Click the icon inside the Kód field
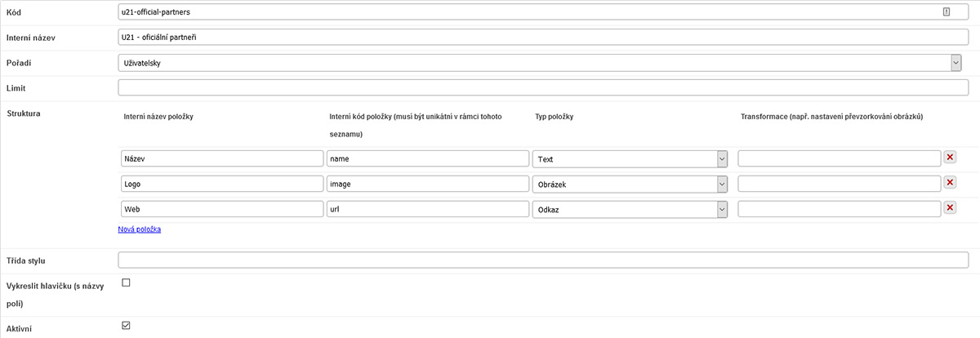 (x=947, y=12)
